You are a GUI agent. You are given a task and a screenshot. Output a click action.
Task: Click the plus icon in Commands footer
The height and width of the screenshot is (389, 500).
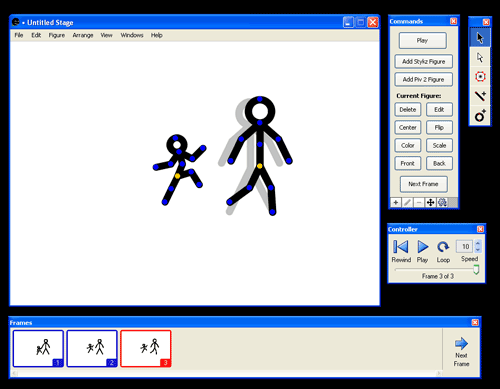click(x=396, y=202)
